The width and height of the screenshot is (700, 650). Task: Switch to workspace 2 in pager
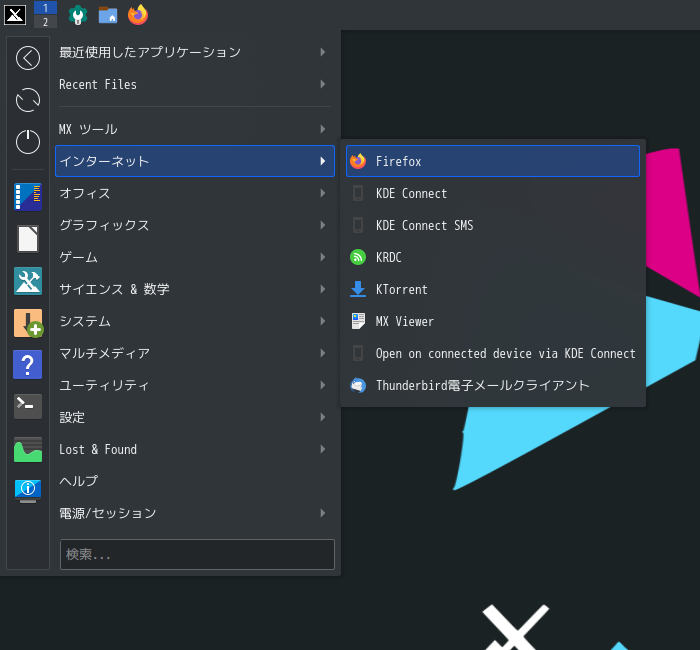(x=45, y=21)
